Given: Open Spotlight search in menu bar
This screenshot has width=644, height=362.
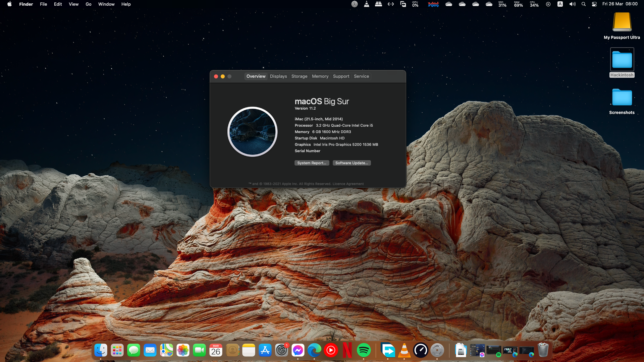Looking at the screenshot, I should point(584,4).
